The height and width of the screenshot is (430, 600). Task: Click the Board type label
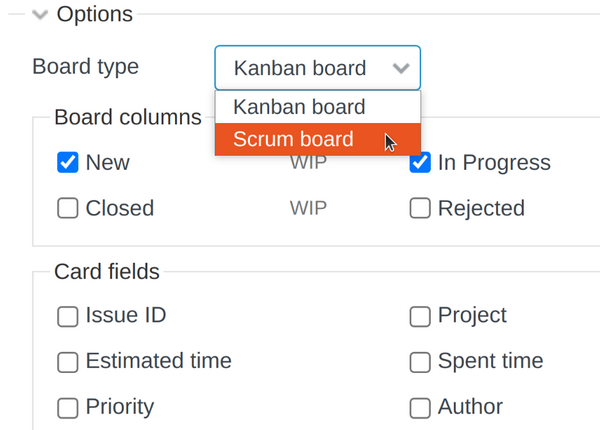(86, 67)
